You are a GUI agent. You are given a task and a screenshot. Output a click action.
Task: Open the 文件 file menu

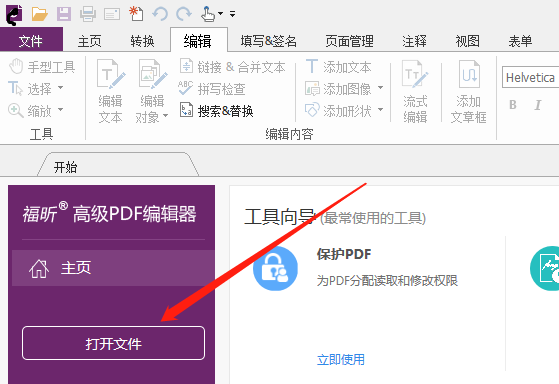tap(31, 41)
